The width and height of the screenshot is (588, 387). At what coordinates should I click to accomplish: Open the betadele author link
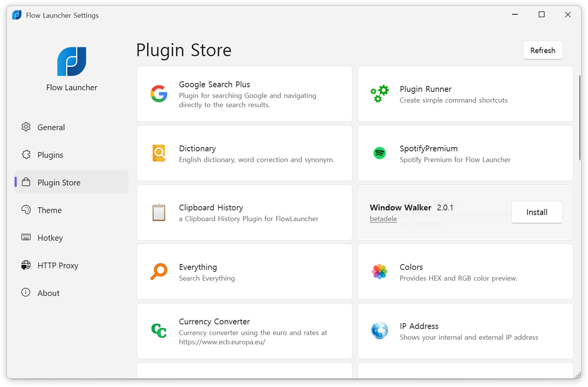tap(383, 219)
